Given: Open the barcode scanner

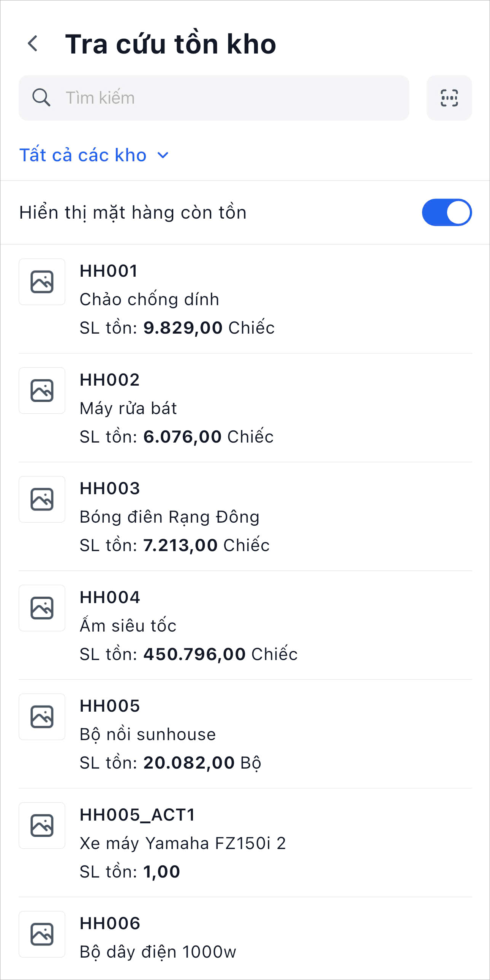Looking at the screenshot, I should (x=449, y=98).
